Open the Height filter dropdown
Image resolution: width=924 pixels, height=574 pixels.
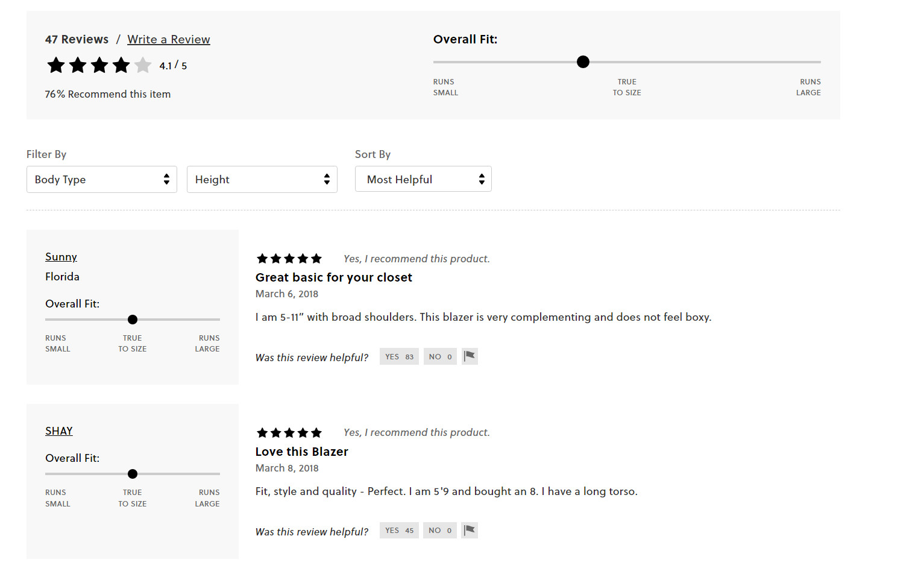click(262, 180)
